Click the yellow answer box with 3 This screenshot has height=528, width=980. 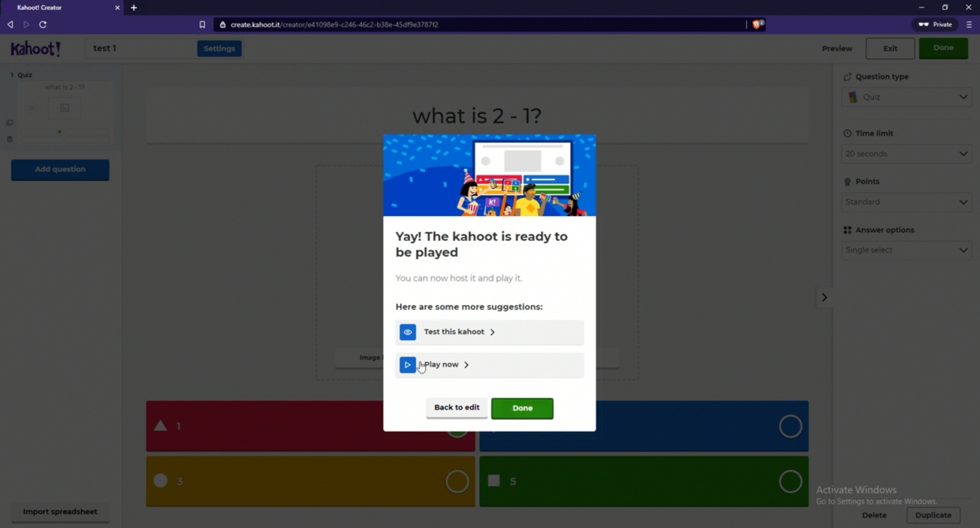(x=311, y=481)
